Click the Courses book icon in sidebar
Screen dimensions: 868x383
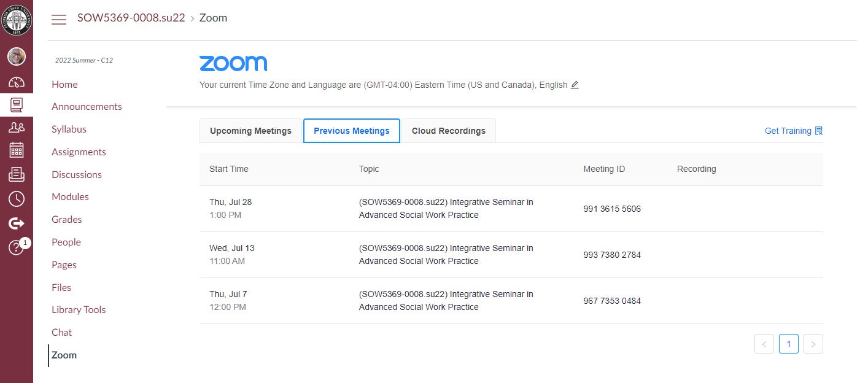tap(17, 105)
